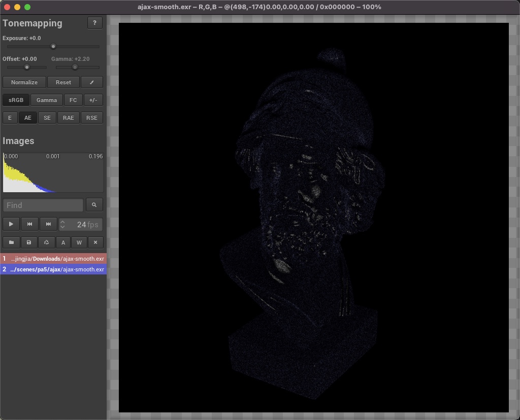The image size is (520, 420).
Task: Click the Exposure slider handle
Action: pos(53,47)
